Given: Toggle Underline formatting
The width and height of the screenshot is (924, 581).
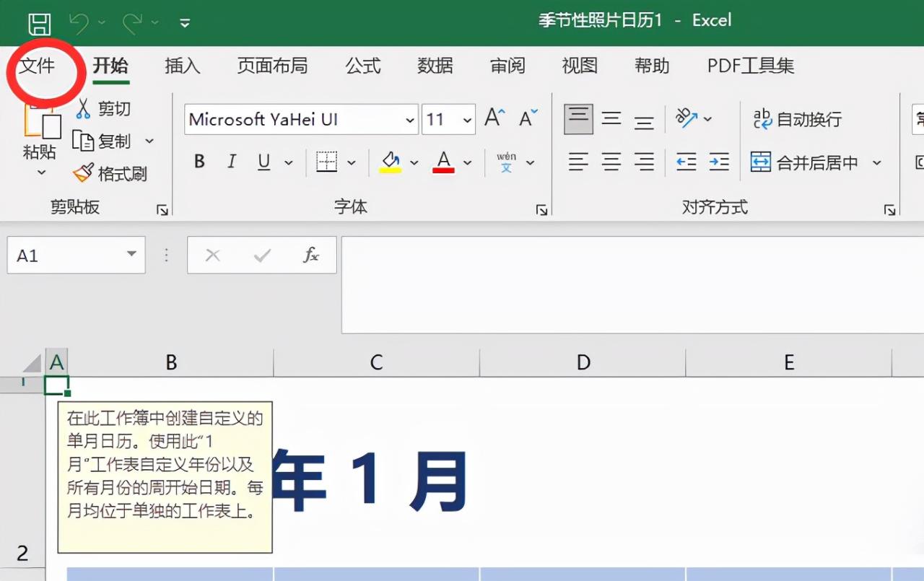Looking at the screenshot, I should [264, 162].
